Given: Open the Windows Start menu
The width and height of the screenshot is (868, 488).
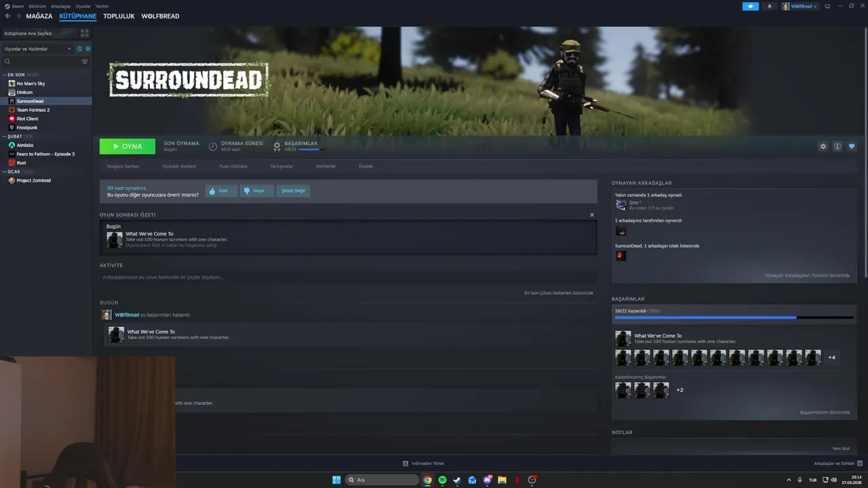Looking at the screenshot, I should (336, 480).
